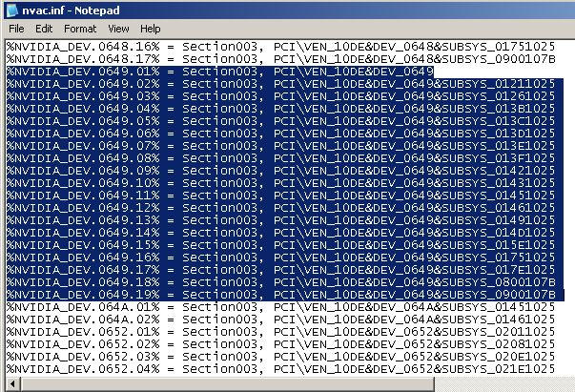This screenshot has height=392, width=575.
Task: Click the line starting %NVIDIA_DEV.0649.18%
Action: [281, 282]
